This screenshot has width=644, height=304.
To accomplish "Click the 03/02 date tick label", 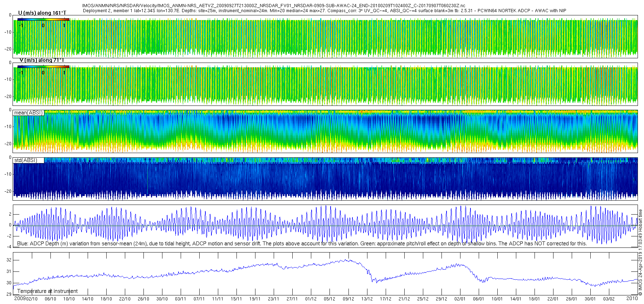I will click(x=609, y=299).
